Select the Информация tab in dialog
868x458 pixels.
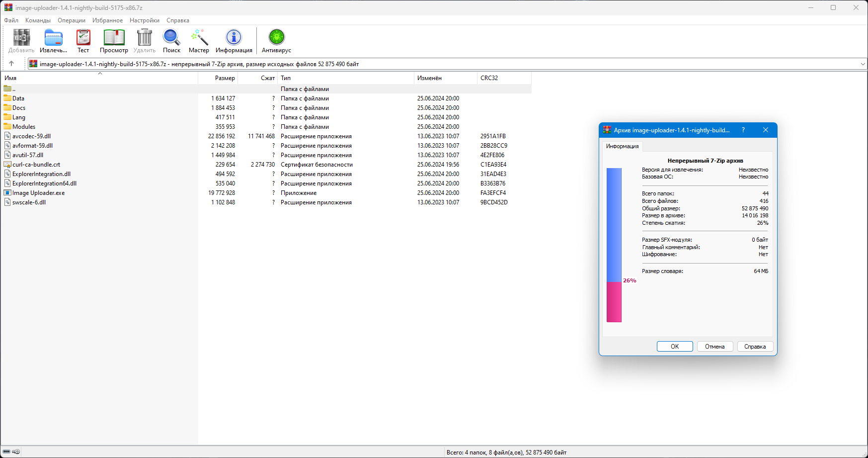pyautogui.click(x=623, y=146)
